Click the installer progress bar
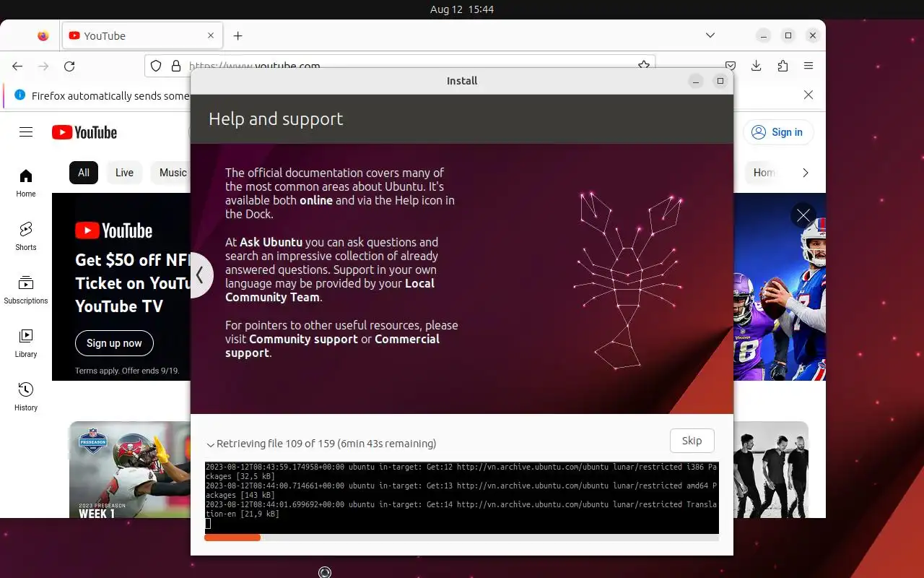The width and height of the screenshot is (924, 578). click(x=461, y=538)
